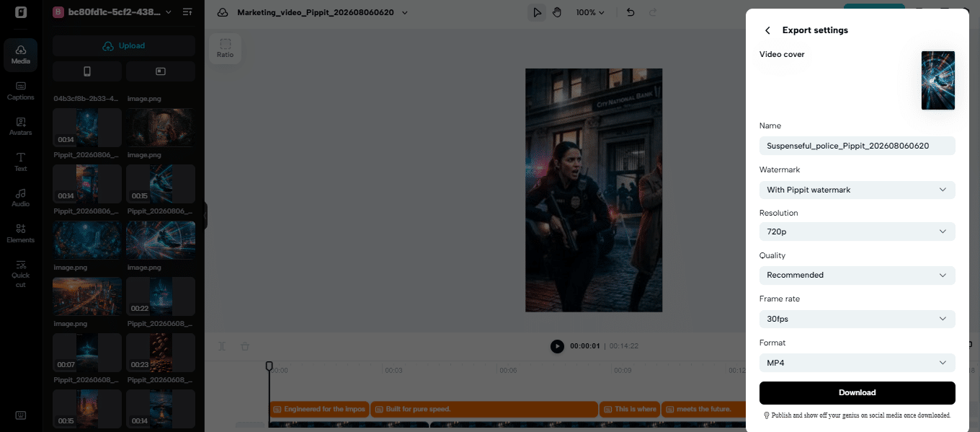This screenshot has width=980, height=432.
Task: Change the video cover thumbnail
Action: pyautogui.click(x=937, y=80)
